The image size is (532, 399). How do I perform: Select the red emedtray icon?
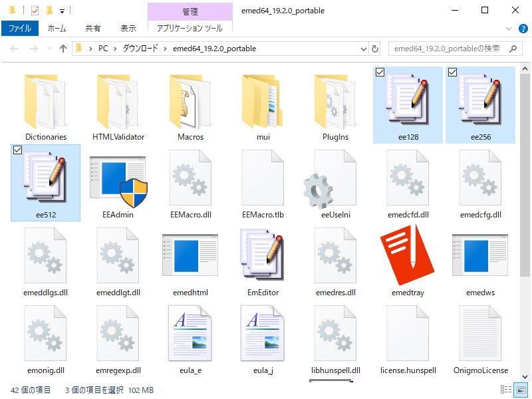(x=407, y=256)
